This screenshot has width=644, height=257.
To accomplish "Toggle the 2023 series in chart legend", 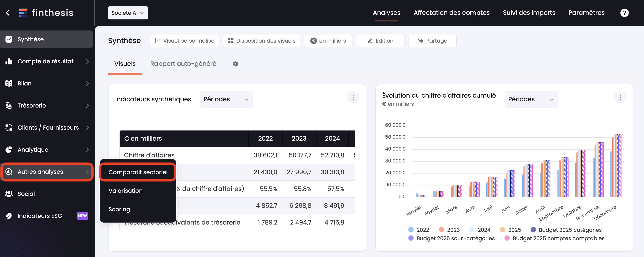I will click(x=449, y=230).
